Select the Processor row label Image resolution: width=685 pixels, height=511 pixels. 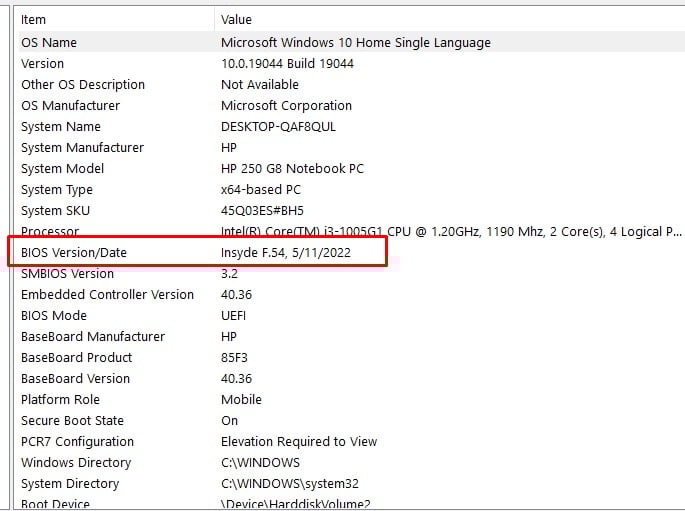50,231
